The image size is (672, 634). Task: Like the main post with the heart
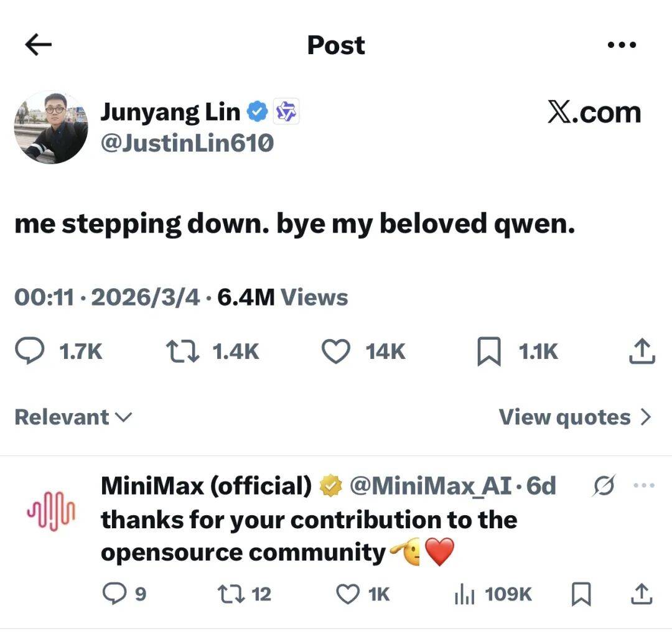point(336,352)
